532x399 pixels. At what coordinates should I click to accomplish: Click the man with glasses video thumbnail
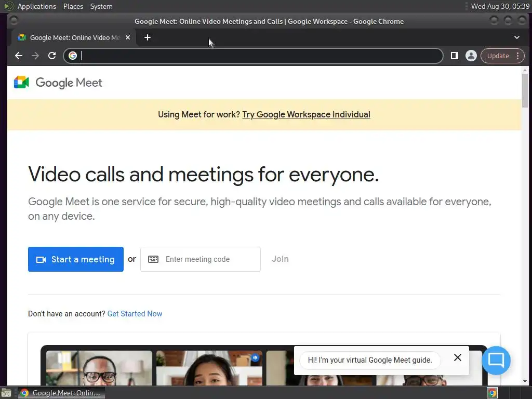99,368
